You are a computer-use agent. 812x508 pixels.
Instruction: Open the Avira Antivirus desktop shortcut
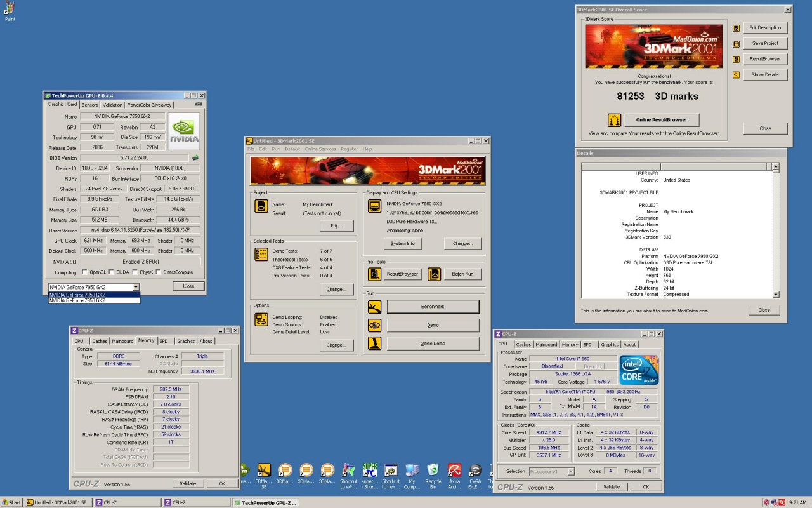click(x=454, y=471)
